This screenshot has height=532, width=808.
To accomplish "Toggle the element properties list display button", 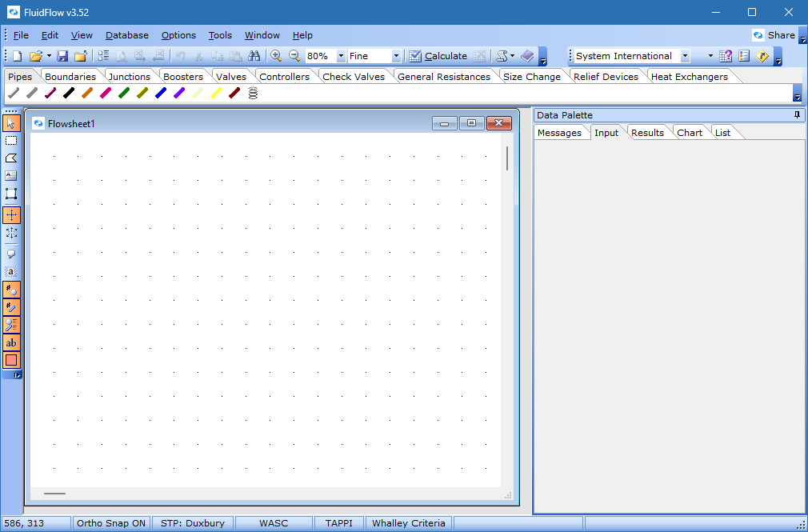I will [x=11, y=325].
